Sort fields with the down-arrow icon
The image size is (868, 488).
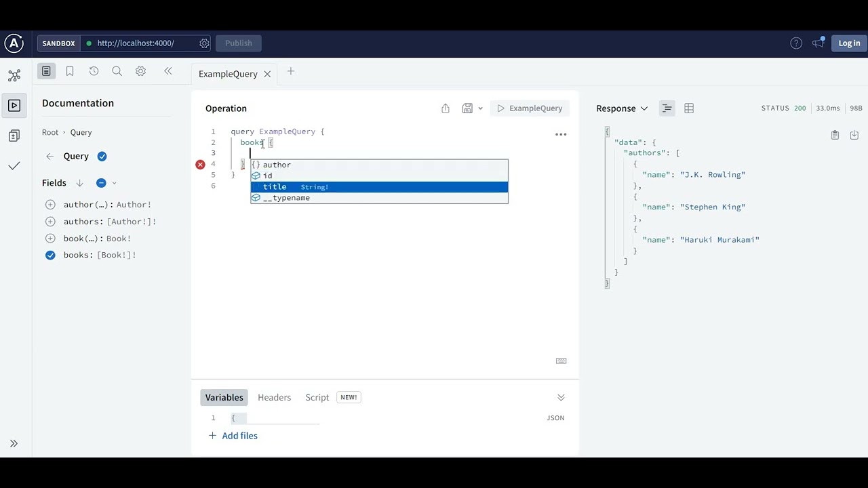click(x=79, y=183)
